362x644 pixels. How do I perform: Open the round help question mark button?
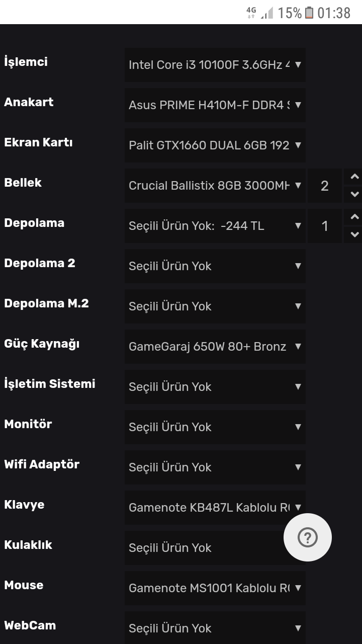pyautogui.click(x=307, y=537)
